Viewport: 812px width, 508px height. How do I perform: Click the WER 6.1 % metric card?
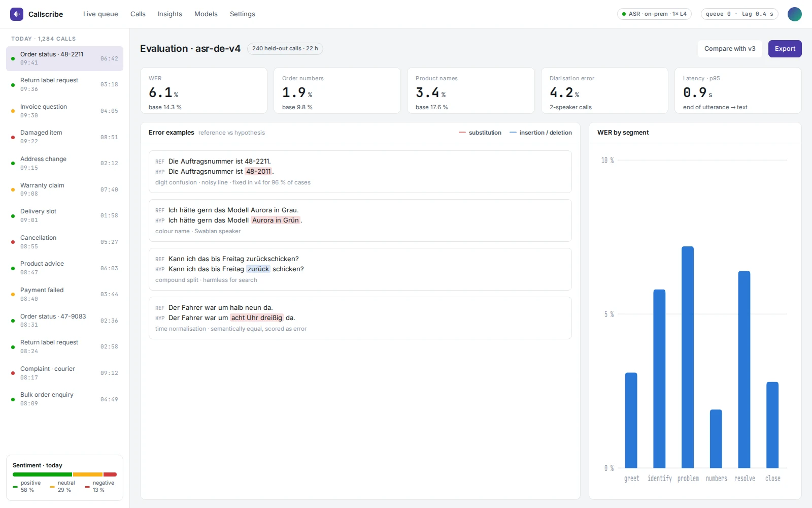[x=204, y=90]
